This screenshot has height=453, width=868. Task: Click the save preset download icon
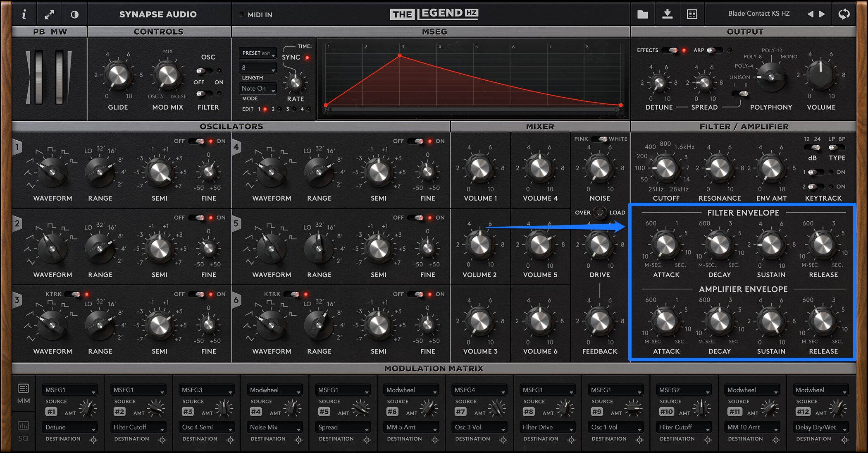[x=668, y=14]
